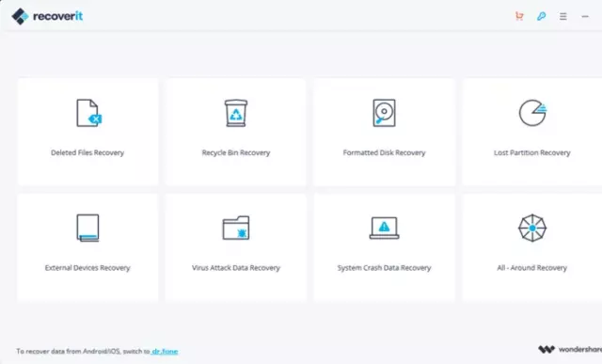Open the hamburger menu

point(562,16)
